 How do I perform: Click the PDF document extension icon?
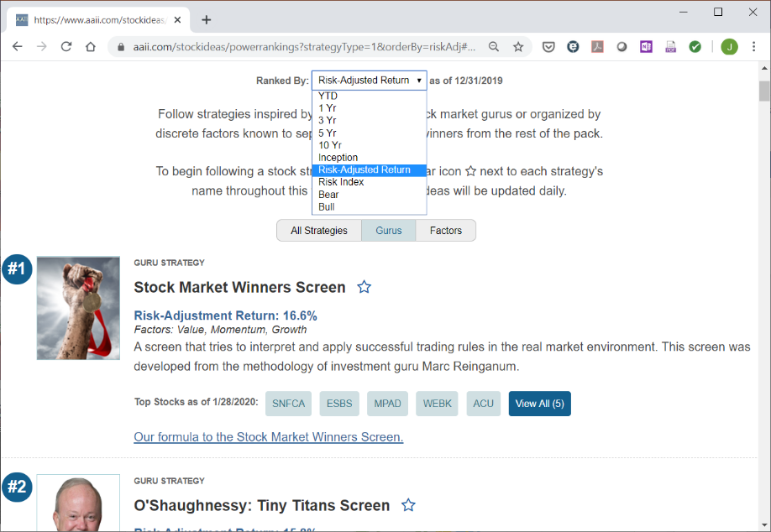pos(671,47)
